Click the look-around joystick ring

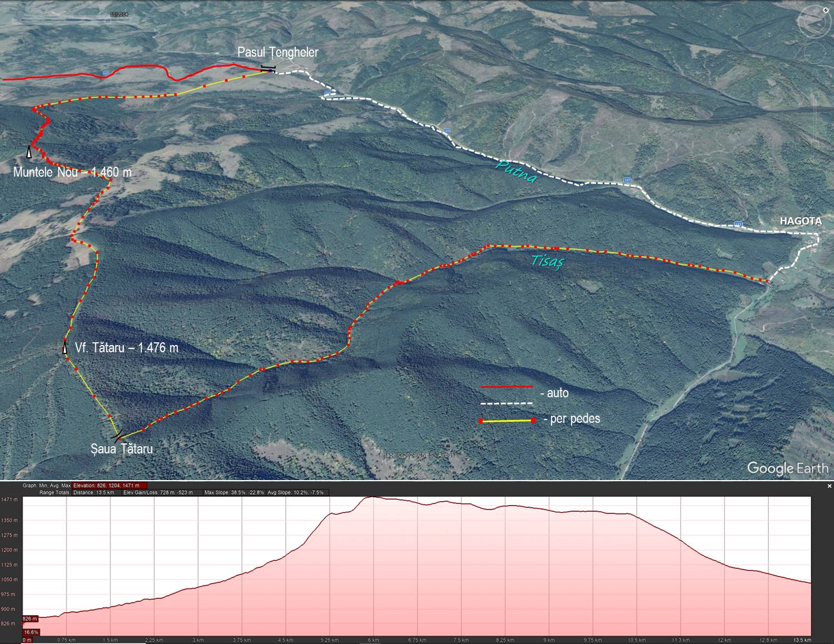[x=813, y=23]
